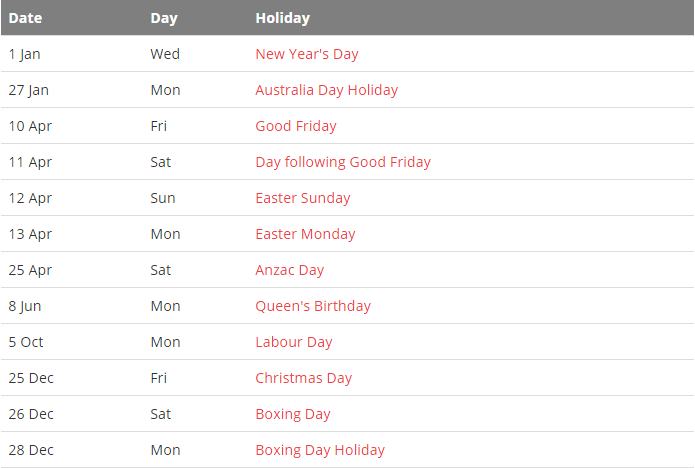Viewport: 695px width, 468px height.
Task: Select the 1 Jan date cell
Action: coord(24,54)
